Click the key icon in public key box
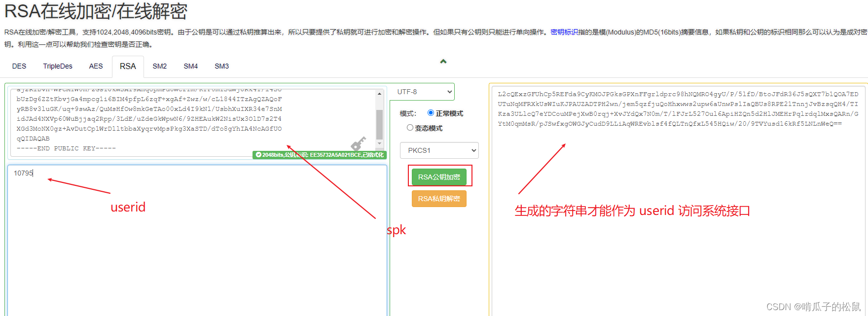Screen dimensions: 868x316 pos(359,143)
